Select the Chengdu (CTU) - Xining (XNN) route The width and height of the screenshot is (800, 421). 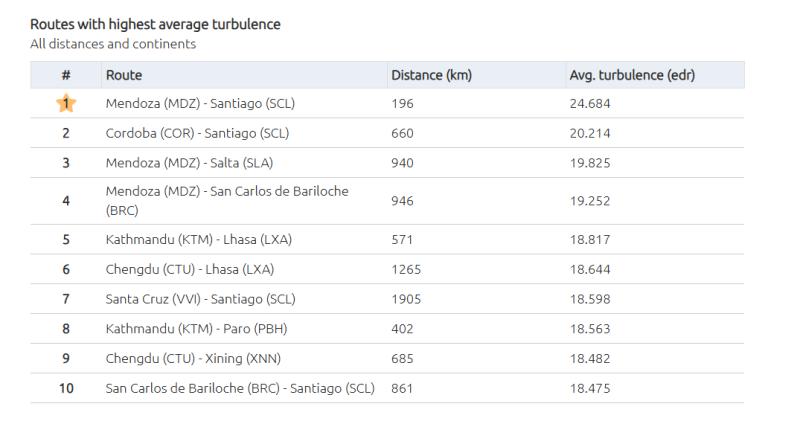[191, 359]
